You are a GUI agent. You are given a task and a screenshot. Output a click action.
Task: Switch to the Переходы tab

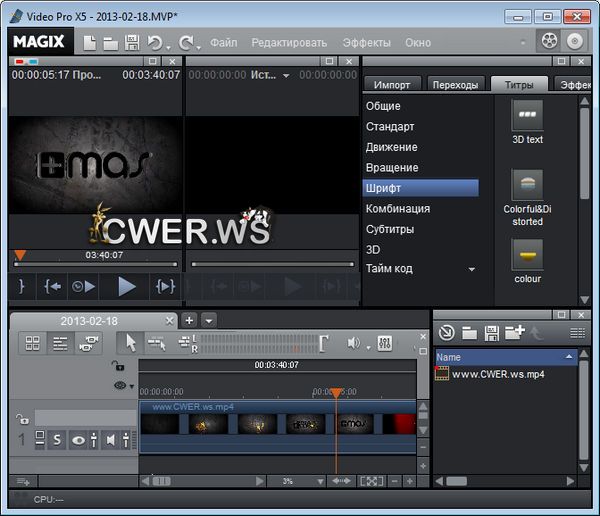tap(455, 84)
